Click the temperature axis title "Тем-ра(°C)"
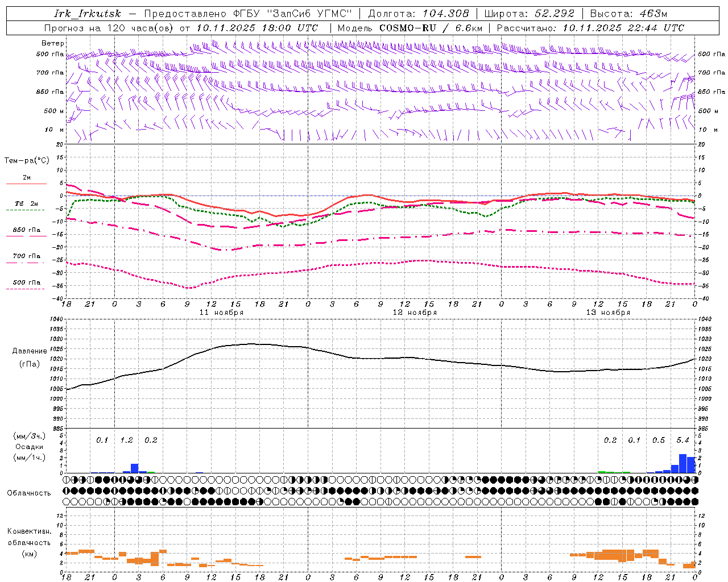 tap(27, 161)
